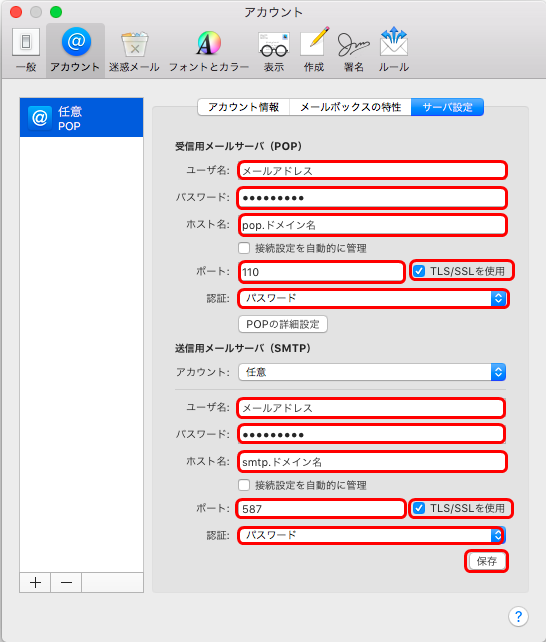The height and width of the screenshot is (642, 546).
Task: Click SMTP ユーザ名 field
Action: (371, 408)
